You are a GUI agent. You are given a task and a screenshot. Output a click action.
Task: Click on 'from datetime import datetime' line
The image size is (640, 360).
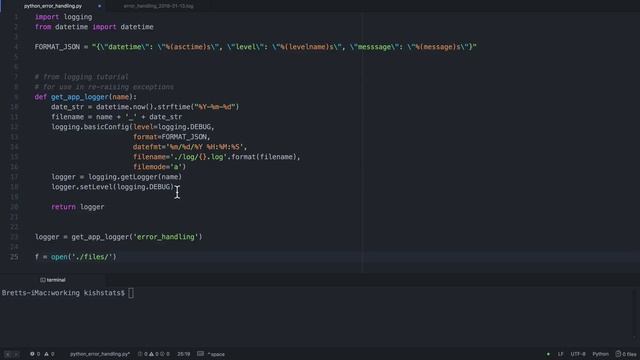(94, 27)
